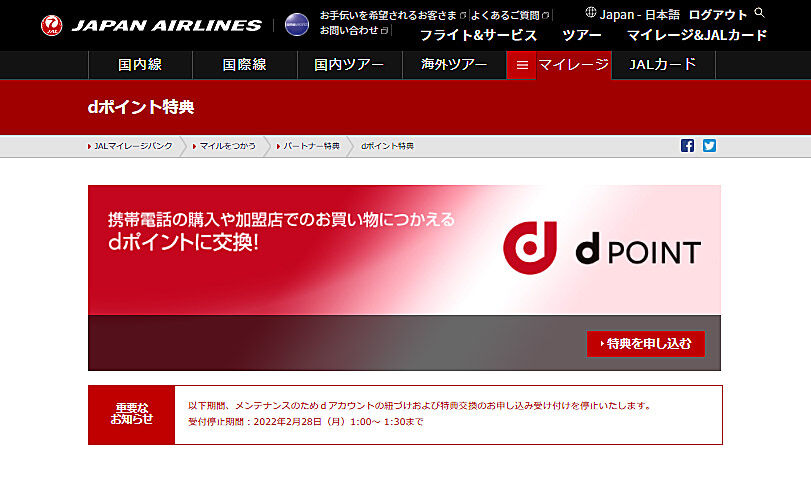Click the d POINT logo
Image resolution: width=811 pixels, height=480 pixels.
[x=602, y=250]
